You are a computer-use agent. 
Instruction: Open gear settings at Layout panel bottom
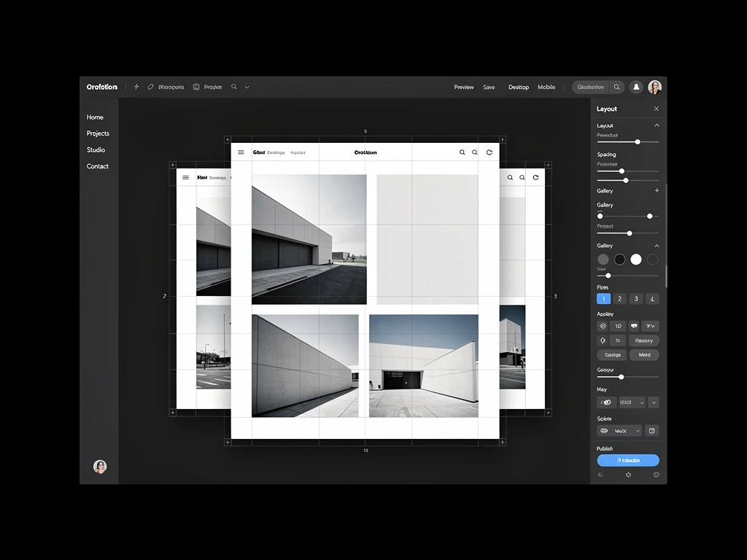(x=628, y=475)
